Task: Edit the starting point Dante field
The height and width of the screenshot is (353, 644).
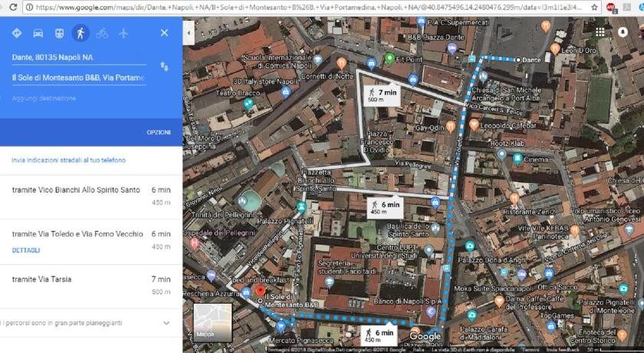Action: point(77,57)
